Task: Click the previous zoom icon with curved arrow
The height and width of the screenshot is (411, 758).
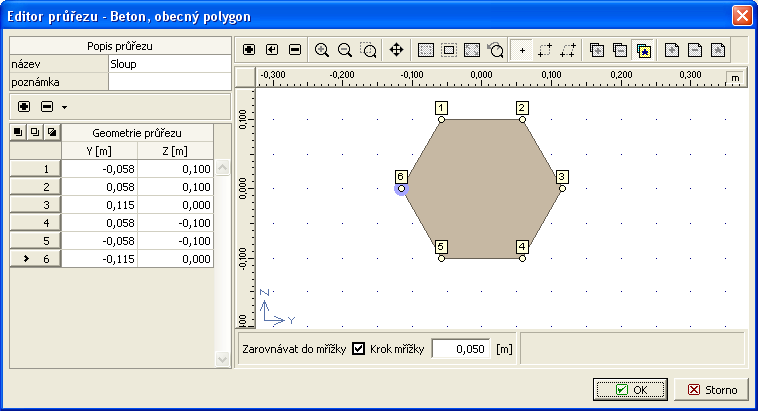Action: coord(496,50)
